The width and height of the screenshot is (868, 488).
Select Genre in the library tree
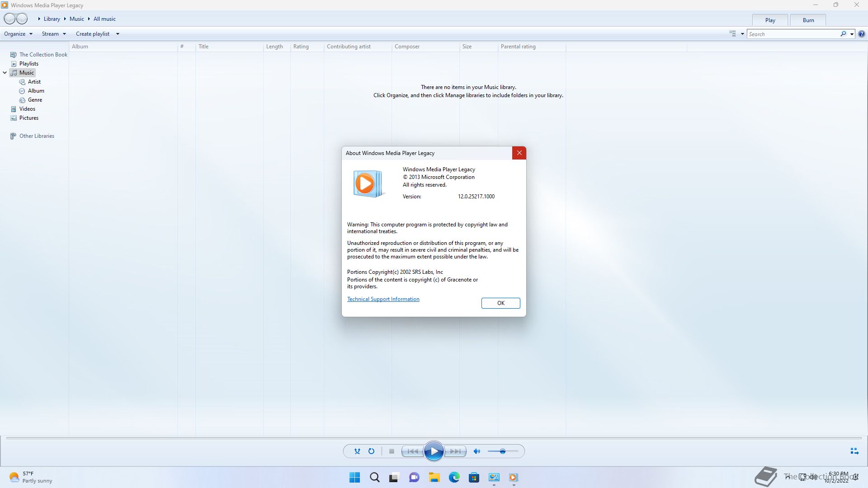(35, 100)
